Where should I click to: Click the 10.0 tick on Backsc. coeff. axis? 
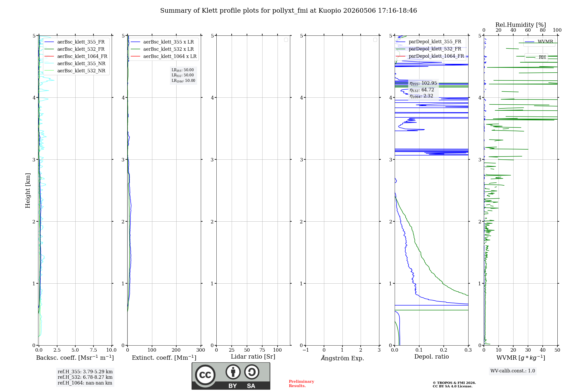111,350
